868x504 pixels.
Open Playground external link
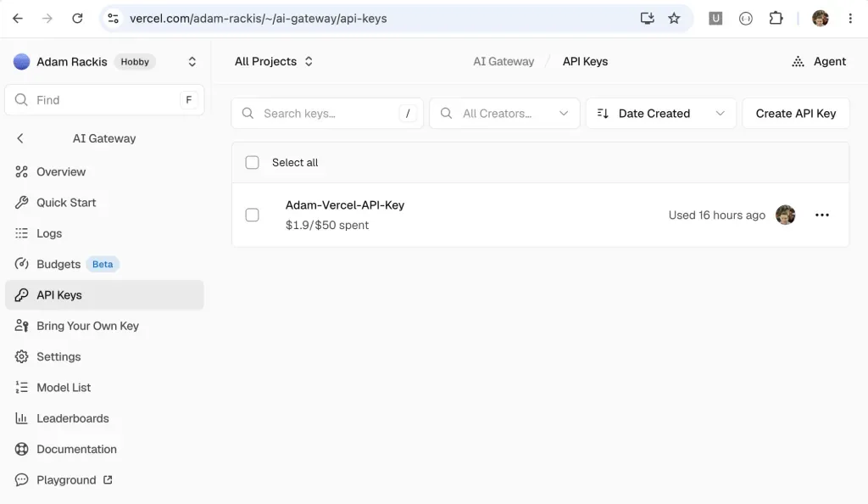click(104, 479)
